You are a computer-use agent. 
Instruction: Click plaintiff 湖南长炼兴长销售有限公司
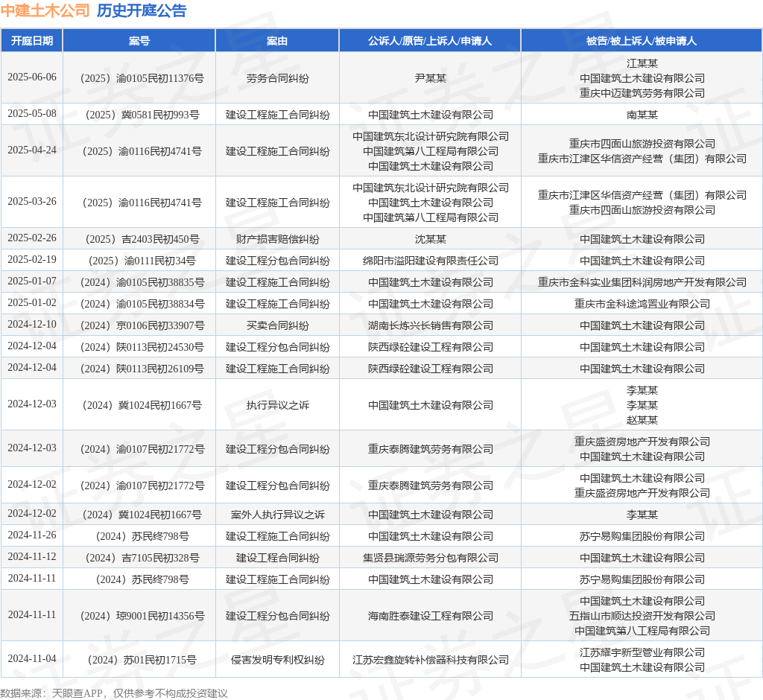(x=430, y=325)
